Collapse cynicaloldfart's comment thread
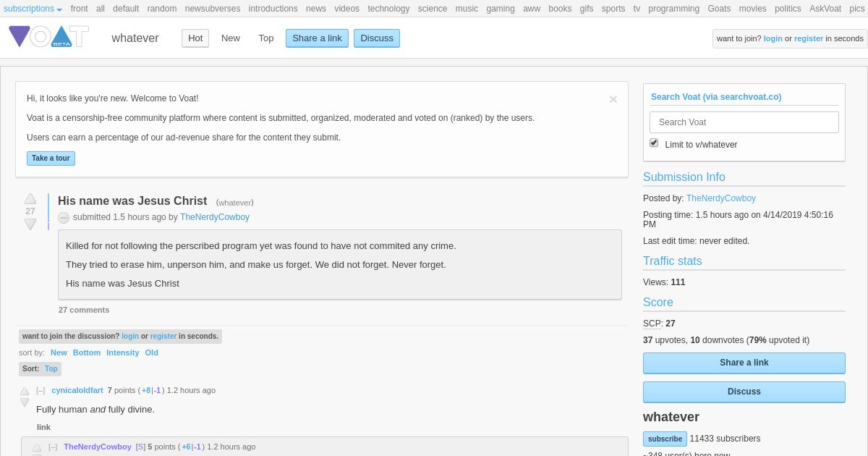The height and width of the screenshot is (456, 868). tap(41, 390)
